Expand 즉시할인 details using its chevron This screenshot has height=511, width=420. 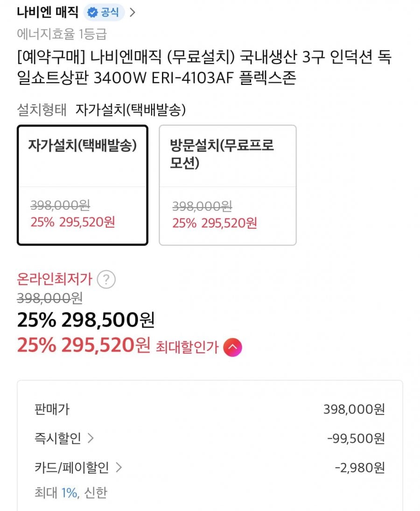tap(91, 438)
